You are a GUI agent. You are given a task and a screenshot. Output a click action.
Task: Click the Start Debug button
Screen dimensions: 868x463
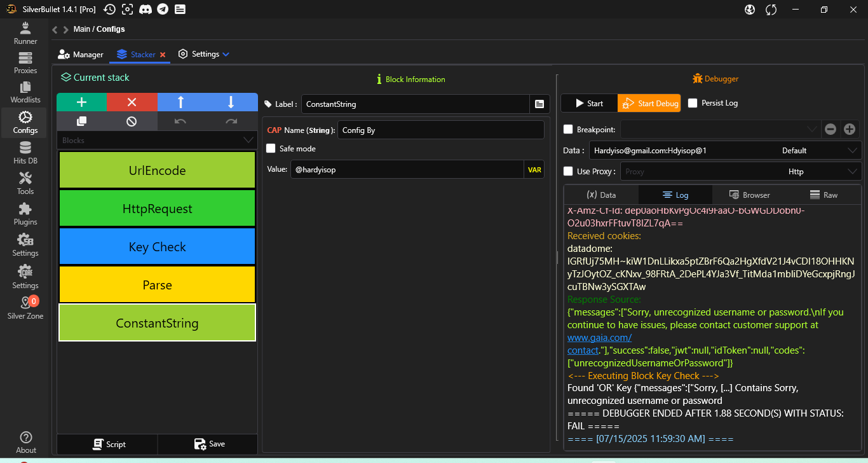pos(649,103)
